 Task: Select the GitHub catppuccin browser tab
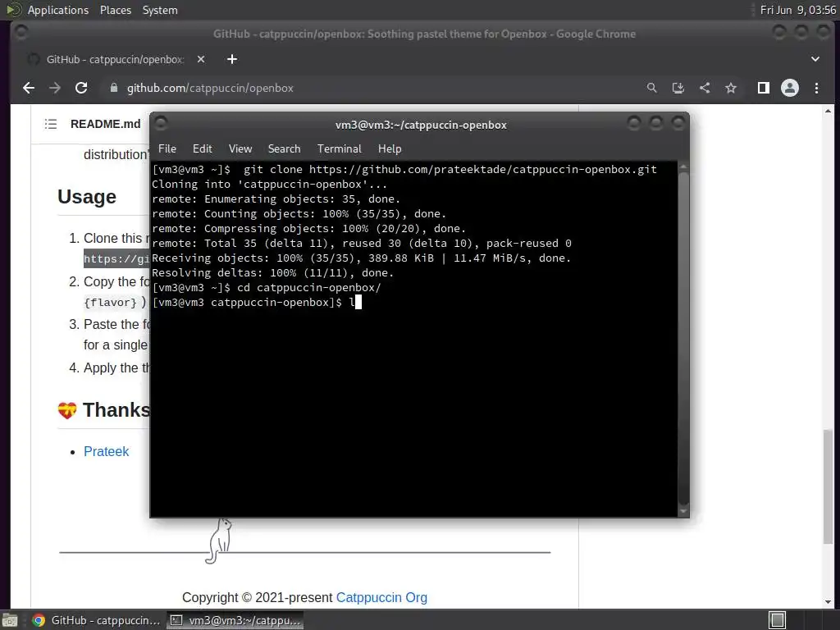(x=115, y=59)
